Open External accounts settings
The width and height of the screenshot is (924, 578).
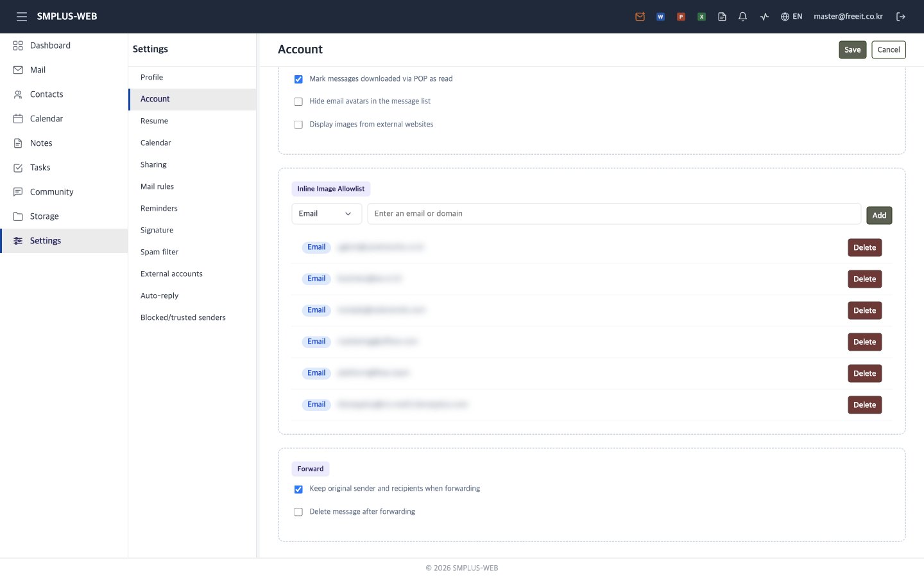pyautogui.click(x=193, y=274)
